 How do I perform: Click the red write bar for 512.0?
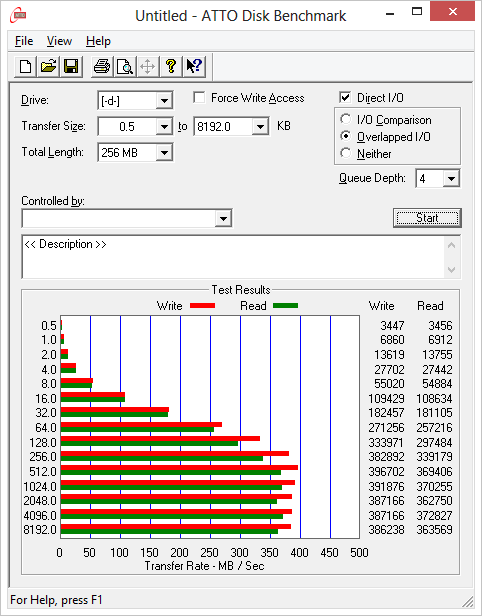click(x=179, y=468)
